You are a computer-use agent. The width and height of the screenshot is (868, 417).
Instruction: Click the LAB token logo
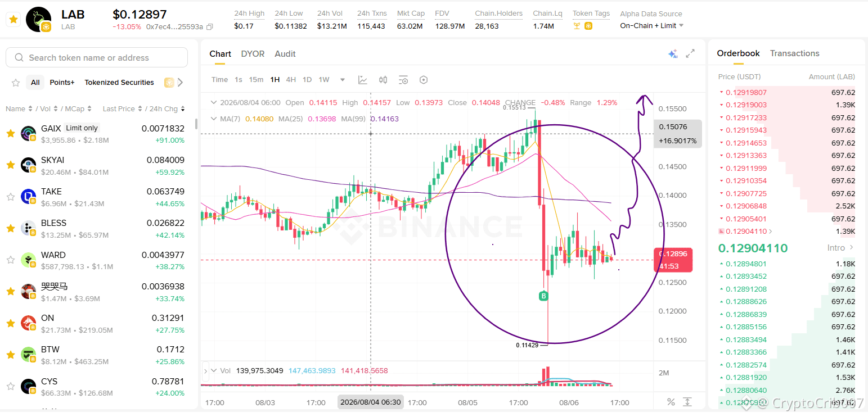[x=39, y=19]
